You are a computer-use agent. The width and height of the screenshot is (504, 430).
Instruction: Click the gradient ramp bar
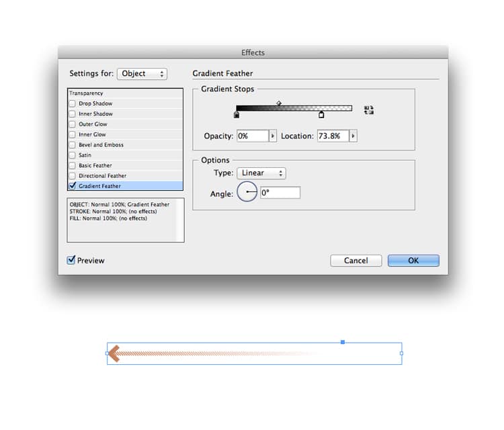294,108
